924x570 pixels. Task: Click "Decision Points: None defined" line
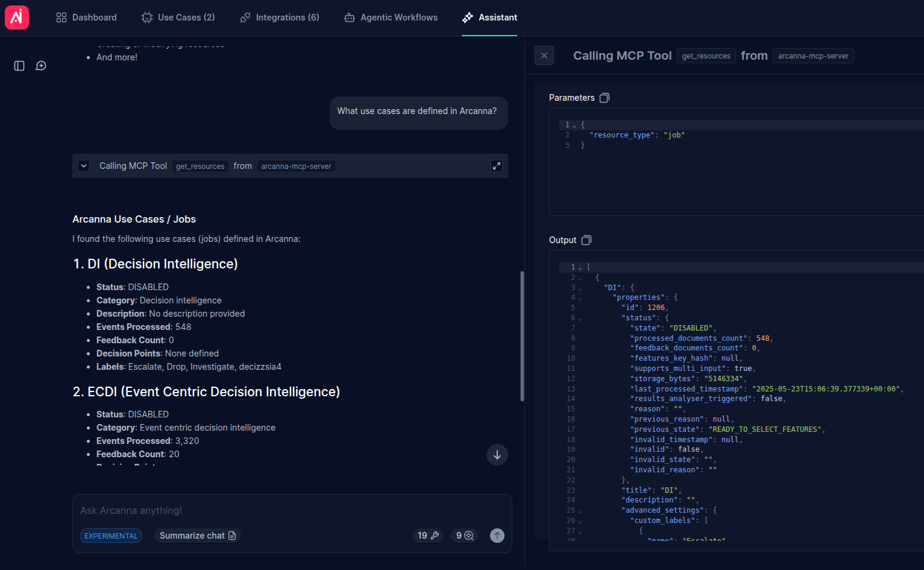[157, 353]
